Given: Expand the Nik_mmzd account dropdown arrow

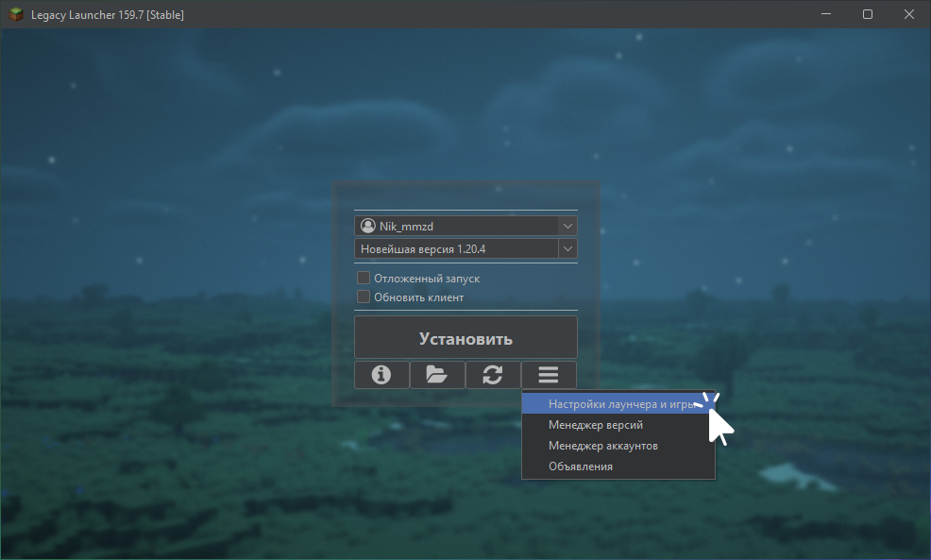Looking at the screenshot, I should (567, 226).
